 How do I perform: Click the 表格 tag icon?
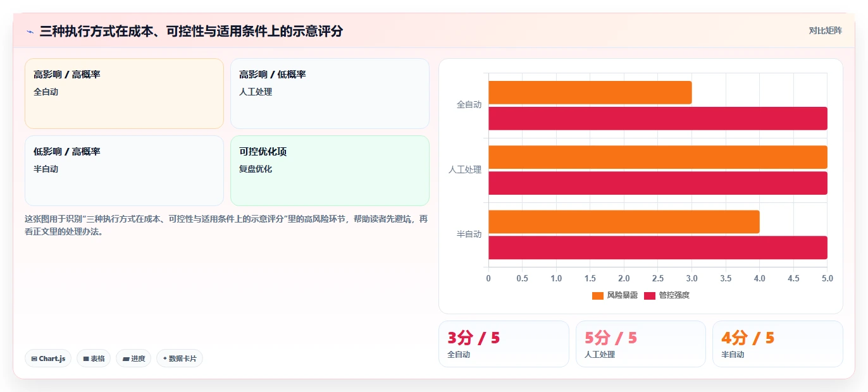(86, 358)
